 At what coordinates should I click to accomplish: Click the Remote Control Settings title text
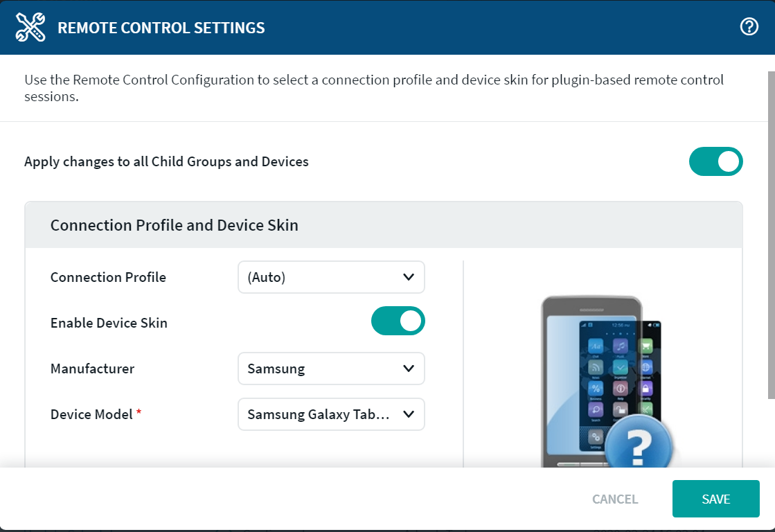[x=161, y=28]
